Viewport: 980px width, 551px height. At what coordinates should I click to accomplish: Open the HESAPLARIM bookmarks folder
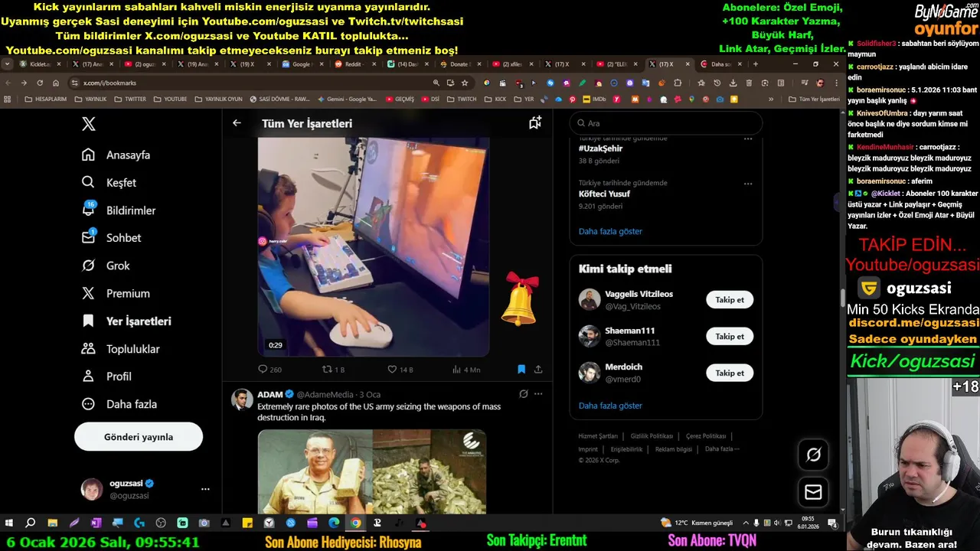coord(45,99)
